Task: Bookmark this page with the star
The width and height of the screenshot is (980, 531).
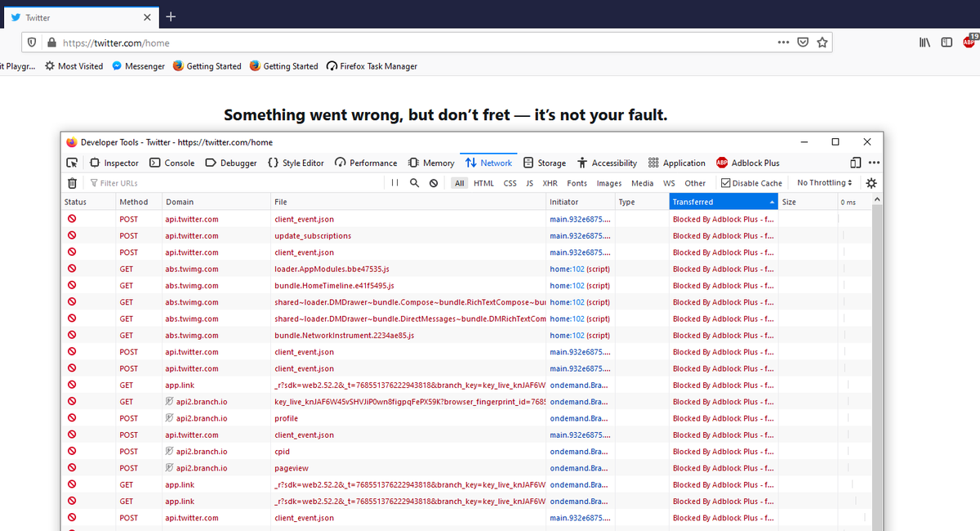Action: [822, 42]
